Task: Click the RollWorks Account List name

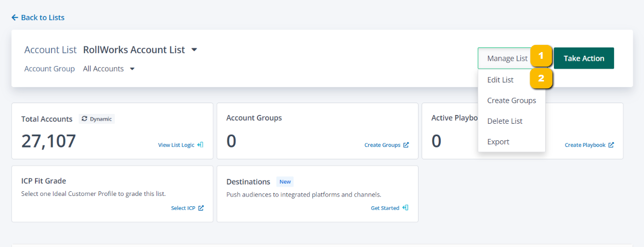Action: (x=134, y=50)
